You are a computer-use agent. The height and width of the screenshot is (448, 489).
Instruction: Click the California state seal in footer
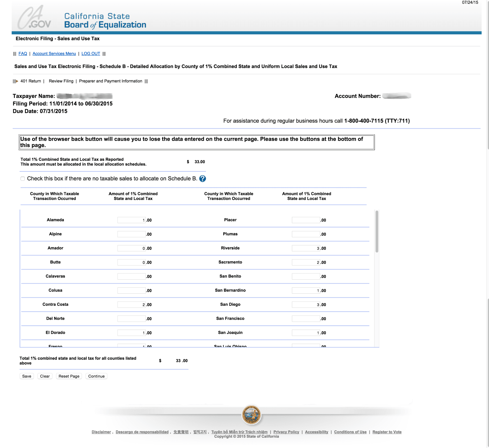251,415
